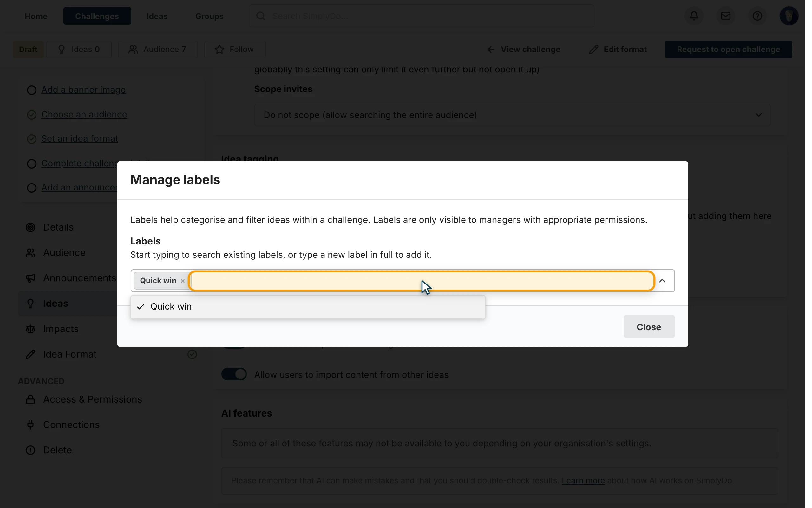Click the Access & Permissions lock icon

30,399
